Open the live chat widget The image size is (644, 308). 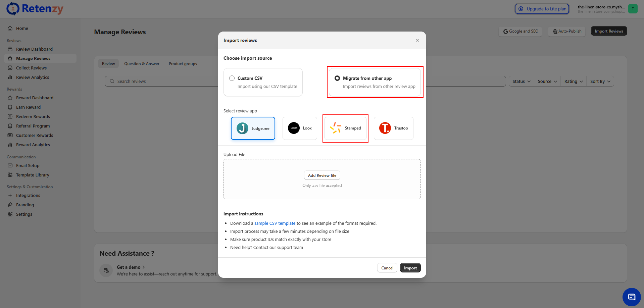pos(632,297)
